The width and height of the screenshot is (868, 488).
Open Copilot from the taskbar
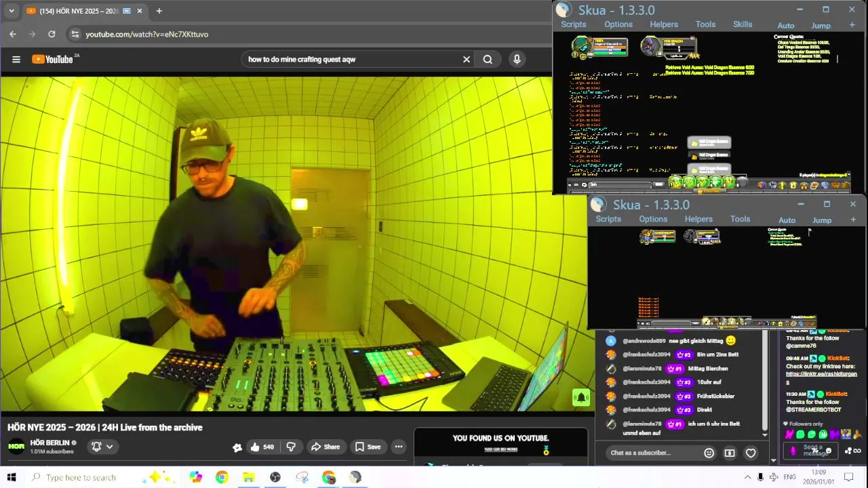pos(196,477)
